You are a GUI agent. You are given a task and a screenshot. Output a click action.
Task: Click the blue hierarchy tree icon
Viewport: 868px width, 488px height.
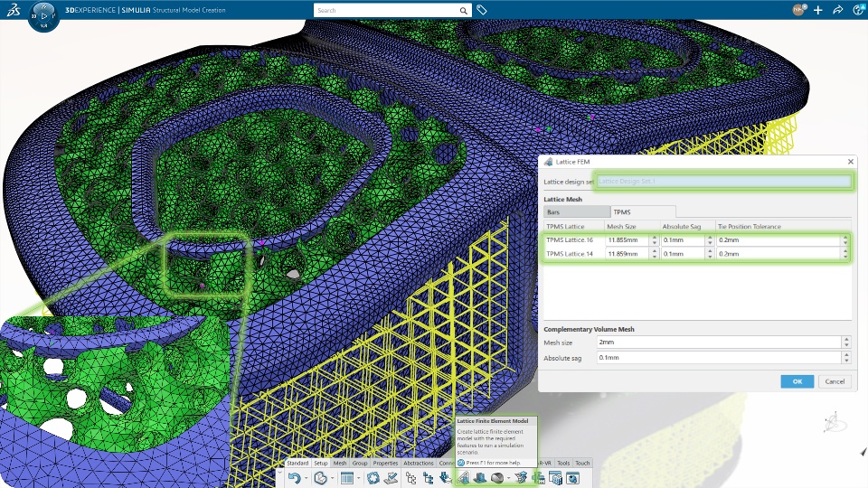coord(428,478)
